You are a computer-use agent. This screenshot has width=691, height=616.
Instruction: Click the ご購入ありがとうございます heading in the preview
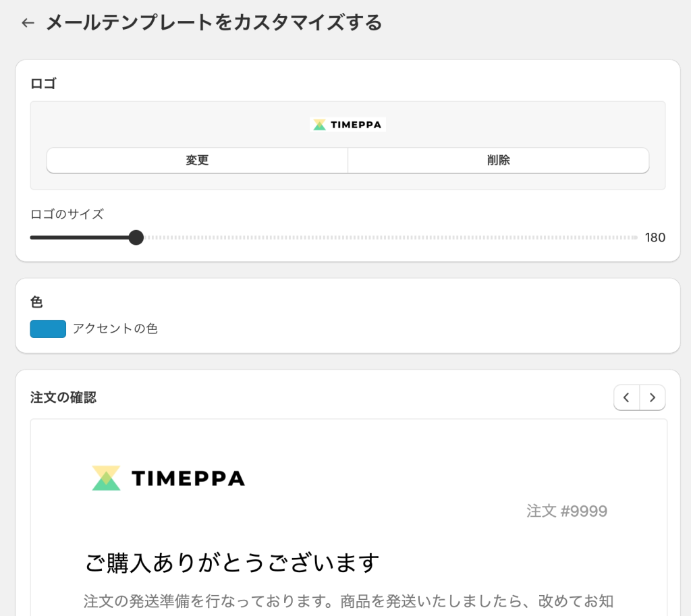coord(233,561)
